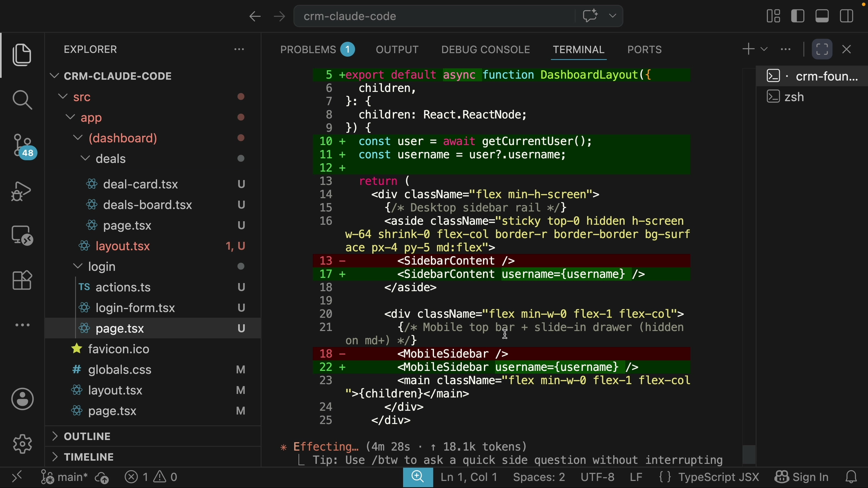Click Ln 1, Col 1 cursor position
This screenshot has height=488, width=868.
click(x=469, y=477)
